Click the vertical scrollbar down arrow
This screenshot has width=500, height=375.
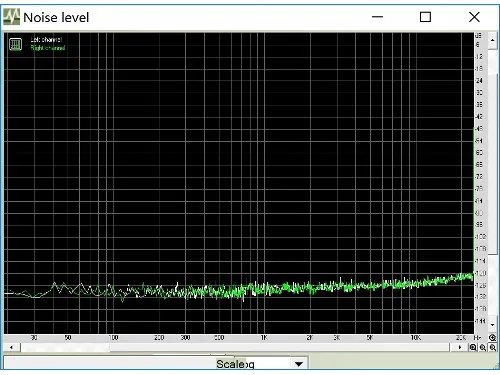(x=493, y=325)
